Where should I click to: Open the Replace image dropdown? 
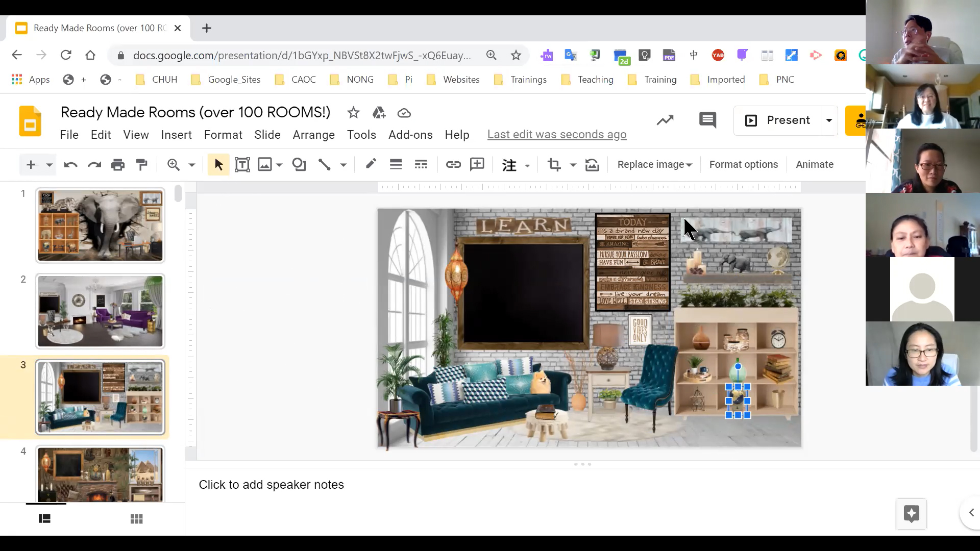pyautogui.click(x=654, y=164)
